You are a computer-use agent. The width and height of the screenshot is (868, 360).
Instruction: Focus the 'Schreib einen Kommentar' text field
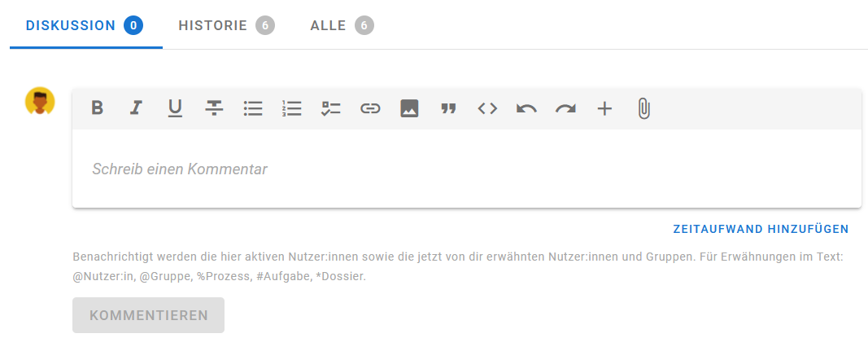tap(466, 169)
